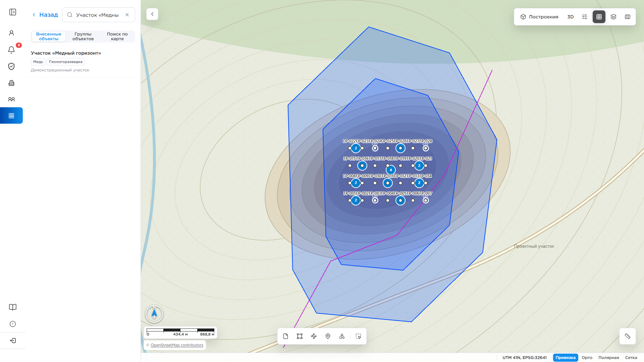Go back with Назад
The width and height of the screenshot is (644, 362).
pyautogui.click(x=45, y=15)
